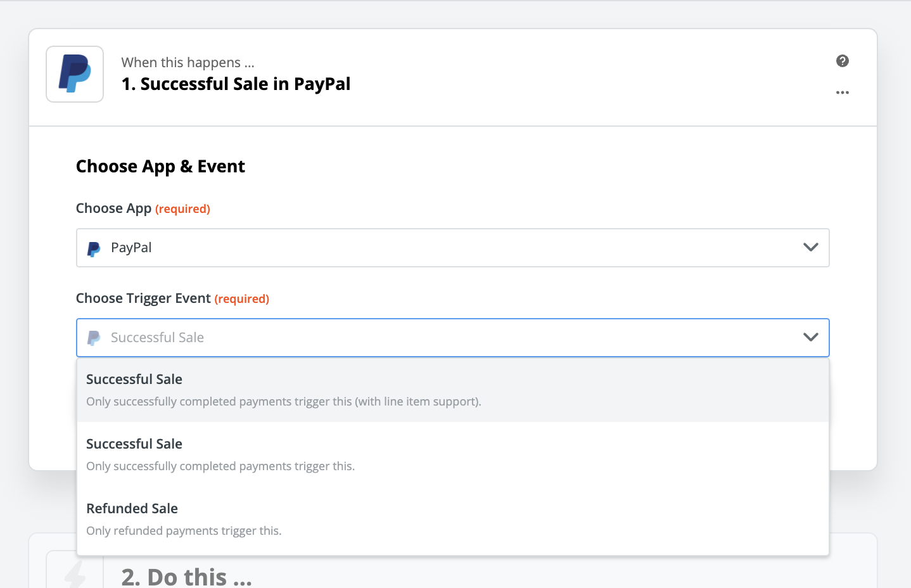Open the help question mark icon
The height and width of the screenshot is (588, 911).
(x=843, y=61)
